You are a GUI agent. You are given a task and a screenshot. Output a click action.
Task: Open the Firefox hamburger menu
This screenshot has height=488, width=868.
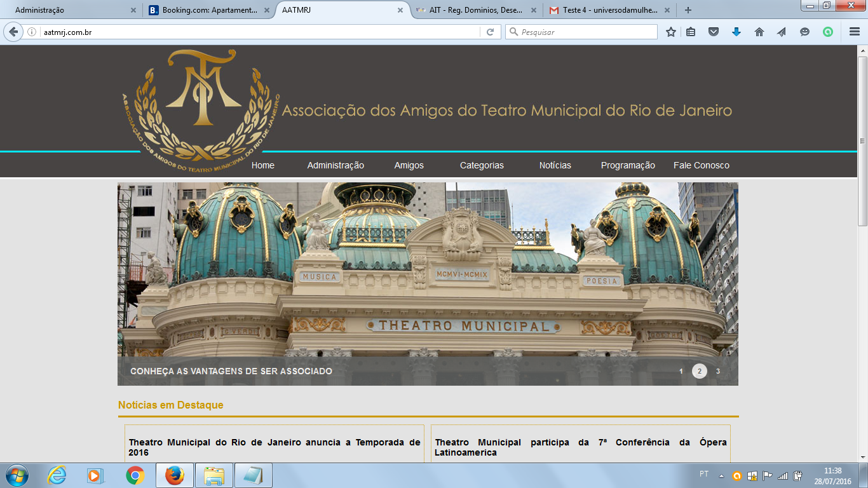(855, 32)
